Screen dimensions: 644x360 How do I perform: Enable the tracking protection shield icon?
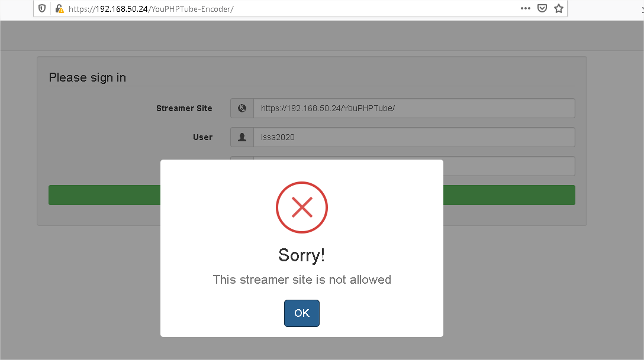41,8
